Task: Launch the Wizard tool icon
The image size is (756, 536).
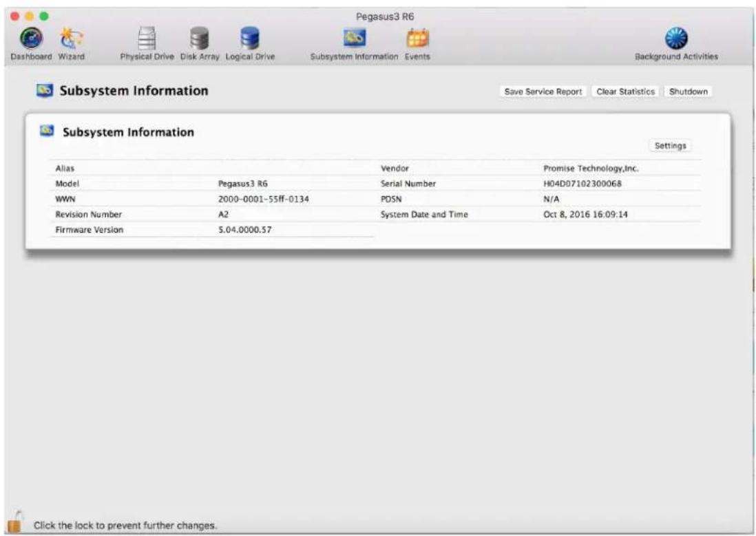Action: [72, 38]
